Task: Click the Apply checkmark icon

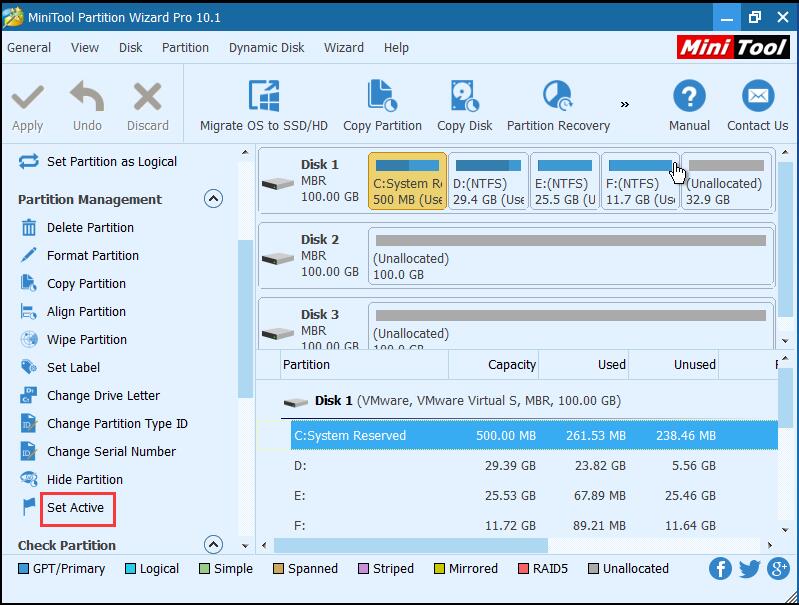Action: click(x=28, y=97)
